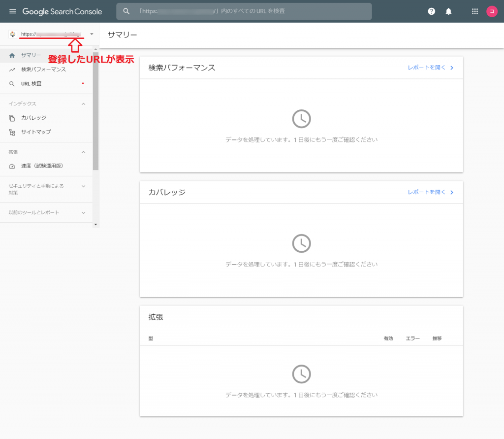This screenshot has height=439, width=504.
Task: Collapse the インデックス section
Action: 83,104
